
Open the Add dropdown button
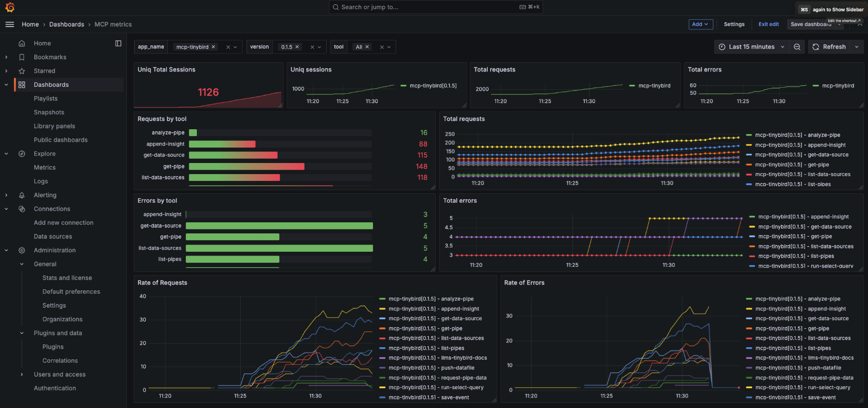[701, 24]
